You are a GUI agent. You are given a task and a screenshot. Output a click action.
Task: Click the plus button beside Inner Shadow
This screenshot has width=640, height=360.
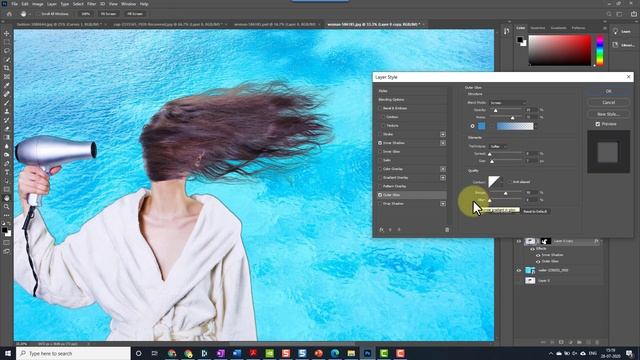pos(443,143)
